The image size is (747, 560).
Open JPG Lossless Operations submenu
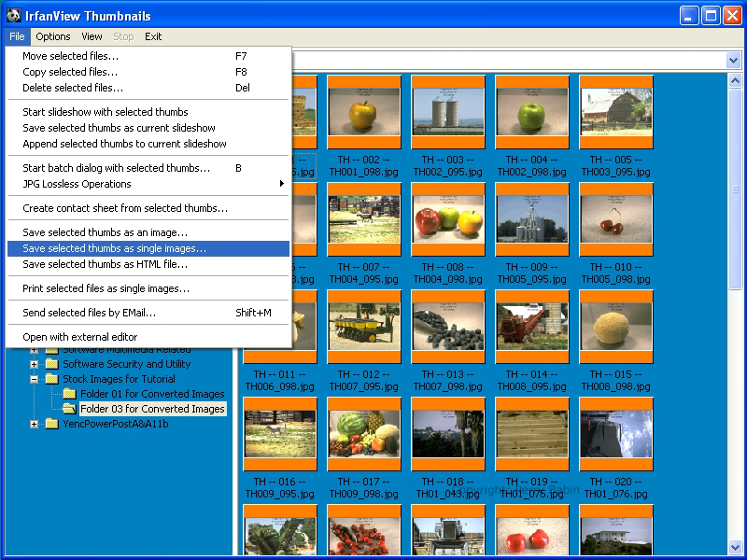click(148, 184)
